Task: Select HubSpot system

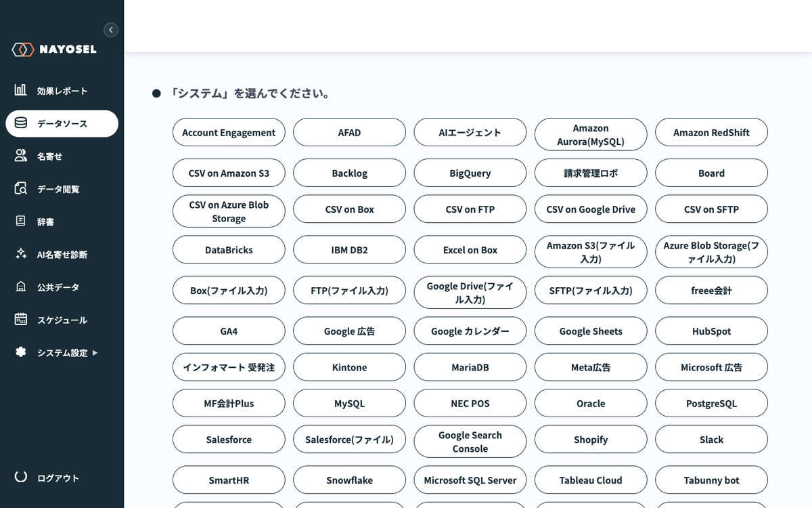Action: [711, 331]
